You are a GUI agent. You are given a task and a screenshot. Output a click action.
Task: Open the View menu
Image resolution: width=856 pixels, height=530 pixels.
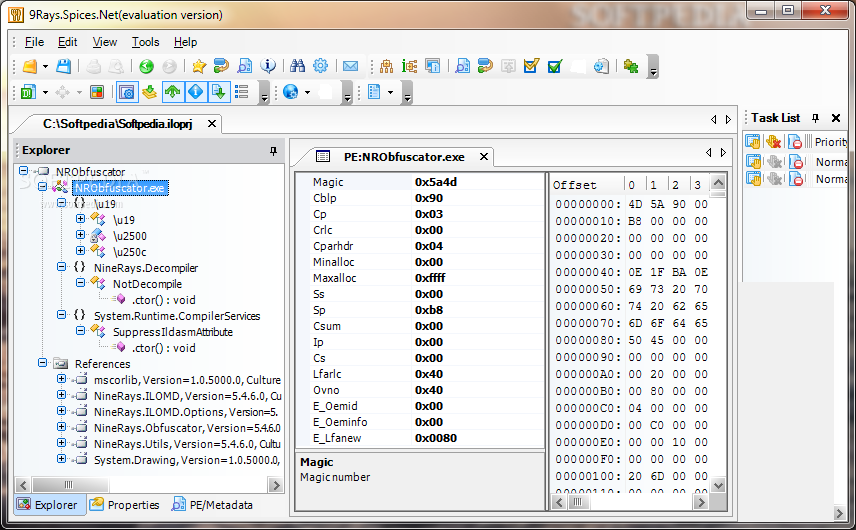point(104,42)
